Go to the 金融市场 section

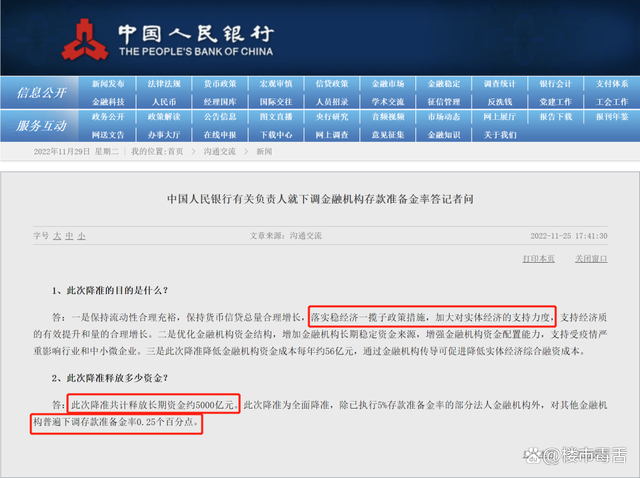[x=388, y=85]
